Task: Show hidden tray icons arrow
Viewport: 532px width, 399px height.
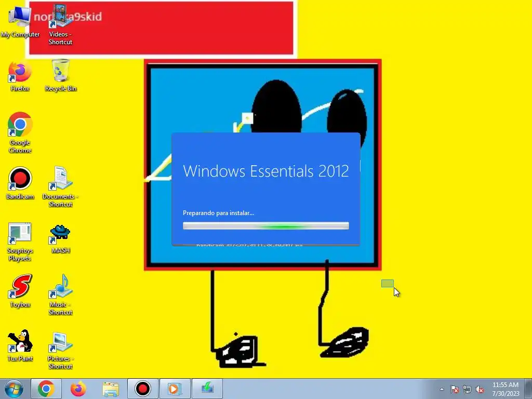Action: pyautogui.click(x=442, y=390)
